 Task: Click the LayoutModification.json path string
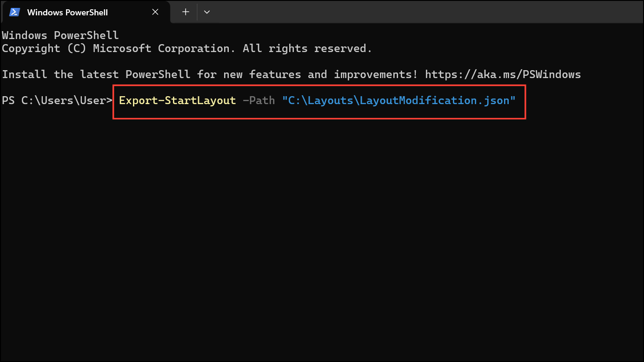[399, 100]
